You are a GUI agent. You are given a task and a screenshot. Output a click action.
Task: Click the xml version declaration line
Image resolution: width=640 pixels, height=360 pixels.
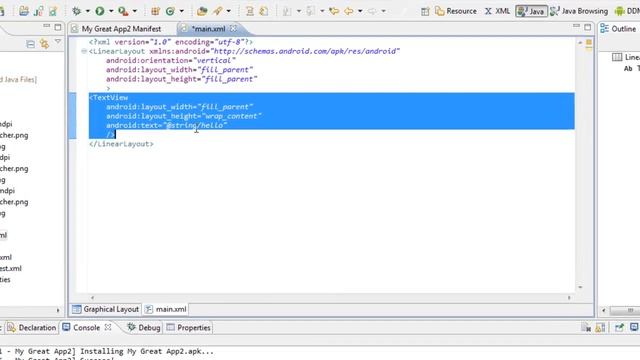[171, 42]
